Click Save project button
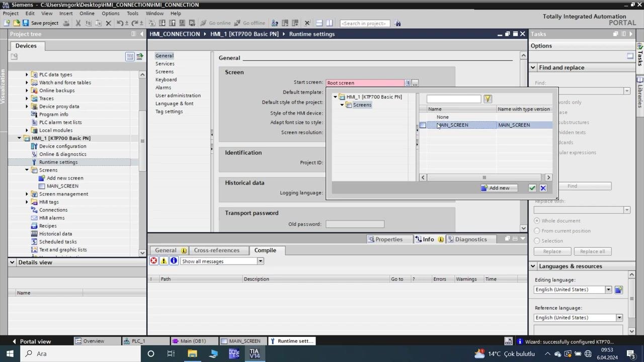Image resolution: width=644 pixels, height=362 pixels. [40, 23]
